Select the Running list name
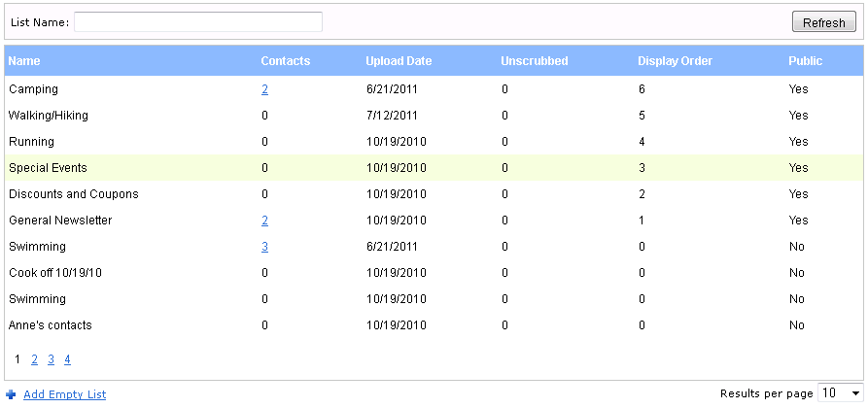The image size is (868, 408). click(x=31, y=142)
